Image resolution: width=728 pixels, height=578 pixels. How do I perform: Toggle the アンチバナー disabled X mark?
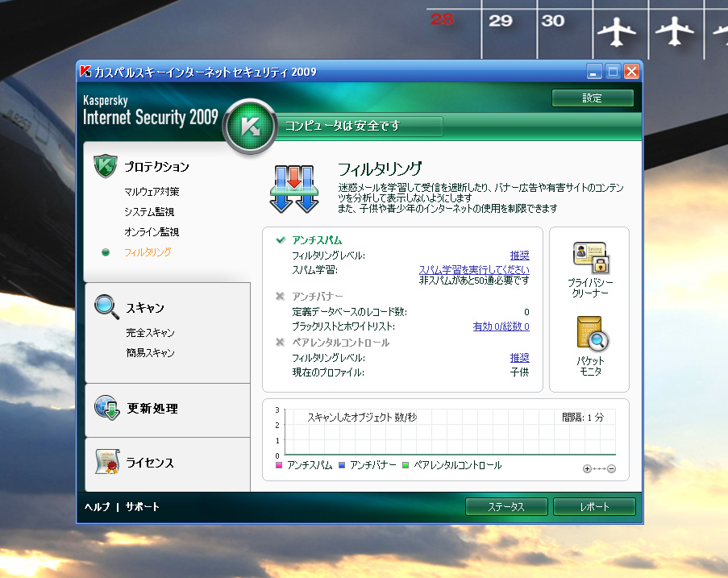(x=280, y=296)
